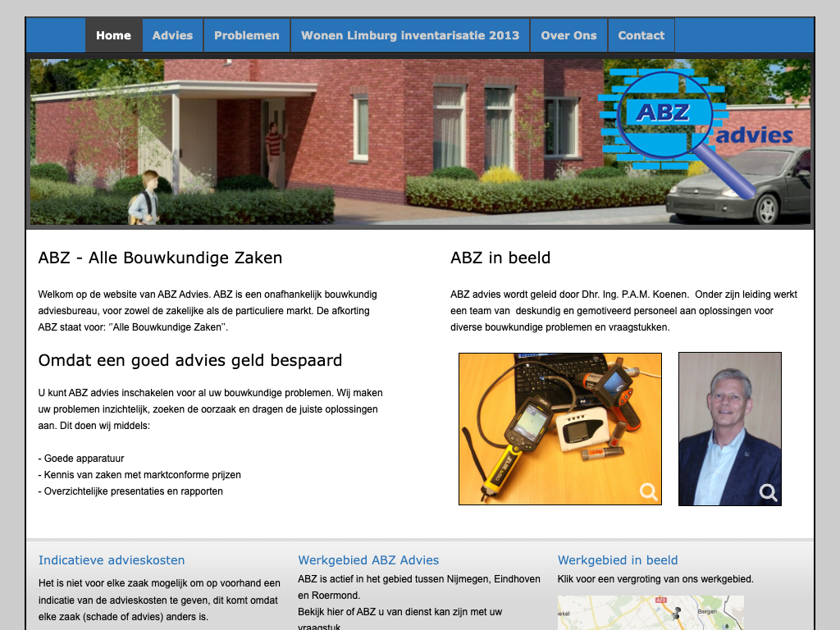Click the ABZ in beeld heading
Image resolution: width=840 pixels, height=630 pixels.
click(x=500, y=258)
